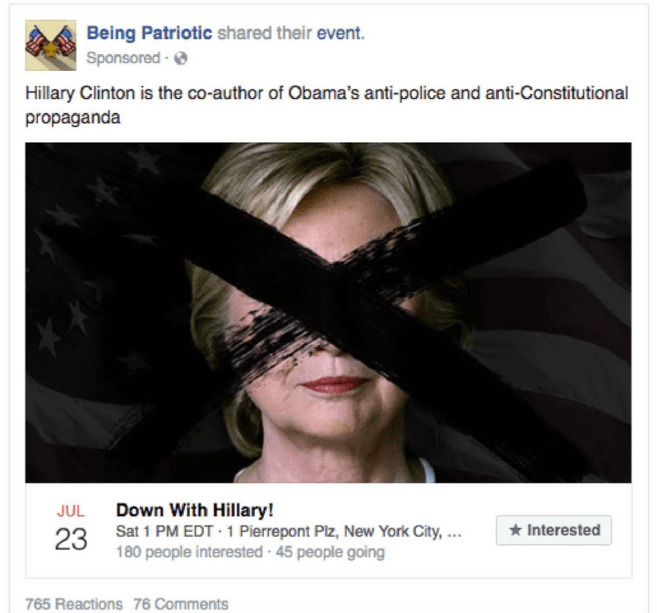Screen dimensions: 657x613
Task: Follow the blue 'event' link in header
Action: point(341,33)
